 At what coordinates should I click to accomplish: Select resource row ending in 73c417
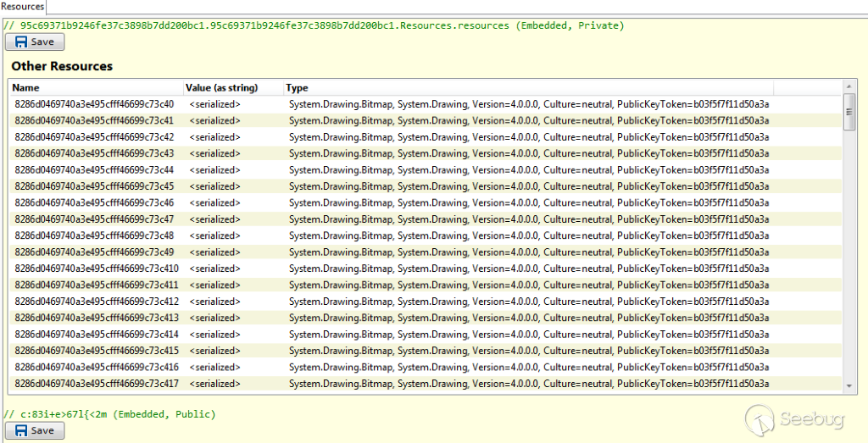tap(97, 384)
